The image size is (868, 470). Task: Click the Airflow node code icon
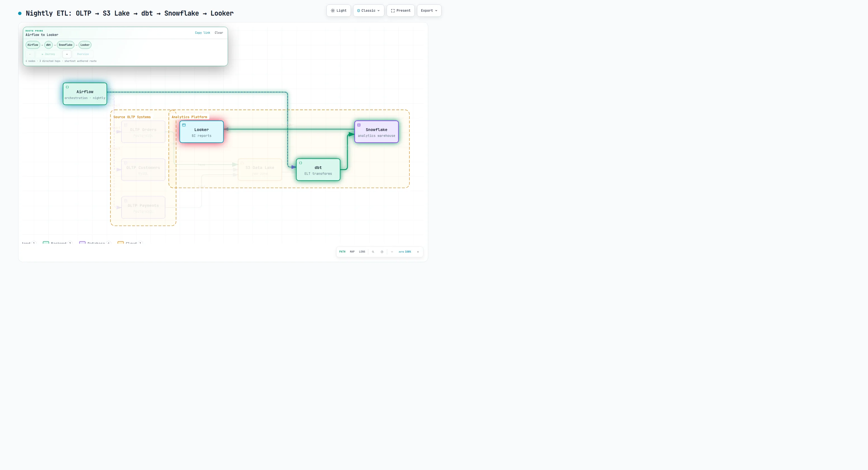click(67, 87)
